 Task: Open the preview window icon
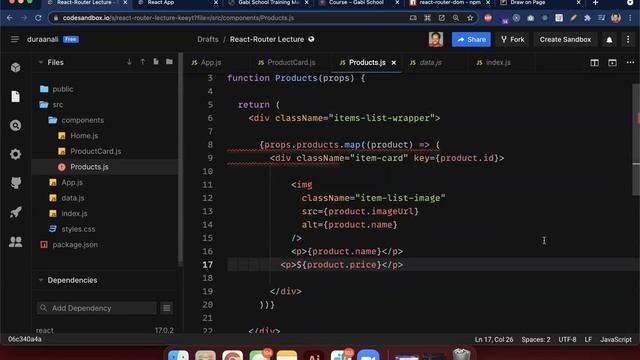click(612, 62)
